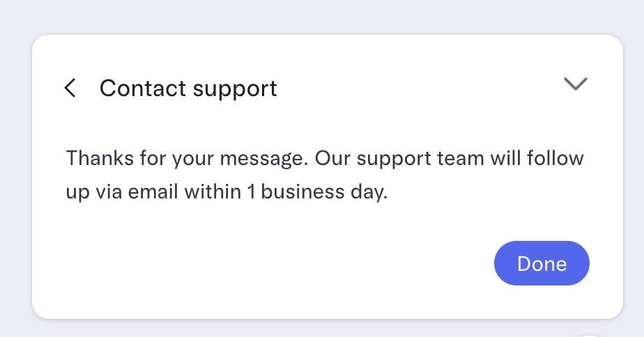The height and width of the screenshot is (337, 644).
Task: Collapse the Contact support panel
Action: (575, 84)
